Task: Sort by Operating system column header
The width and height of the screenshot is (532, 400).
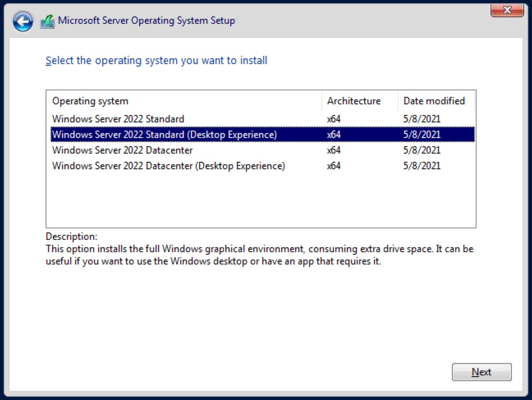Action: click(90, 101)
